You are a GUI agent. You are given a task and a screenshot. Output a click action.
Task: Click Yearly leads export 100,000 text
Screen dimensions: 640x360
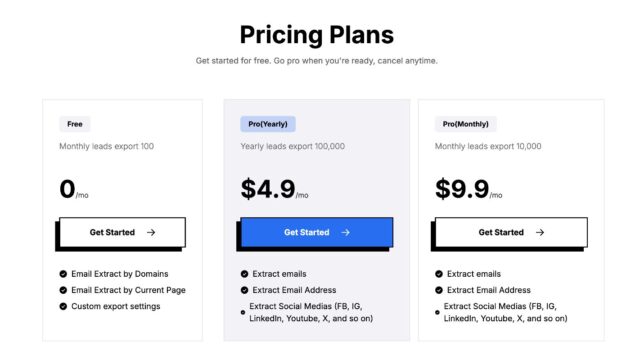click(293, 146)
